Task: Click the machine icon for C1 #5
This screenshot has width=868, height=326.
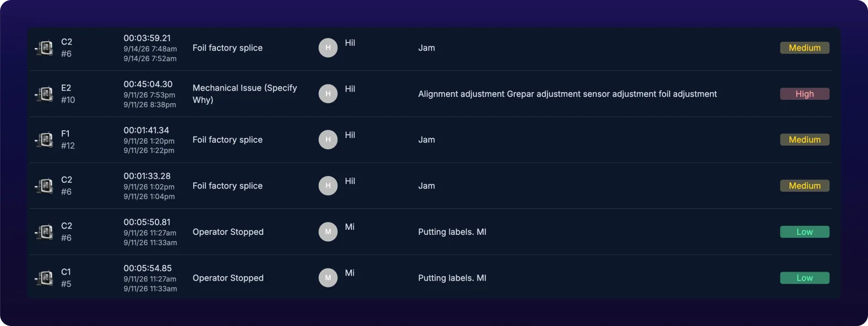Action: coord(44,278)
